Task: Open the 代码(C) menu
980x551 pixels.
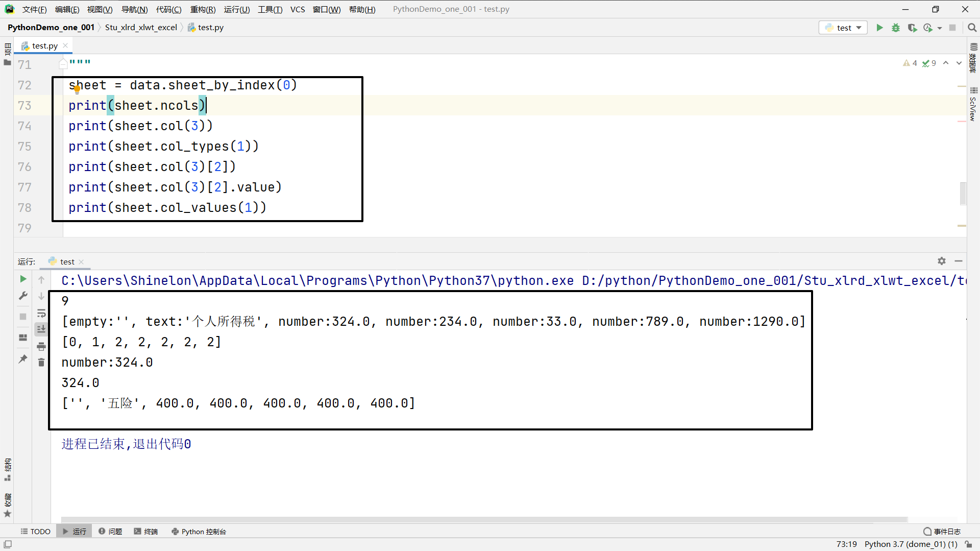Action: [169, 9]
